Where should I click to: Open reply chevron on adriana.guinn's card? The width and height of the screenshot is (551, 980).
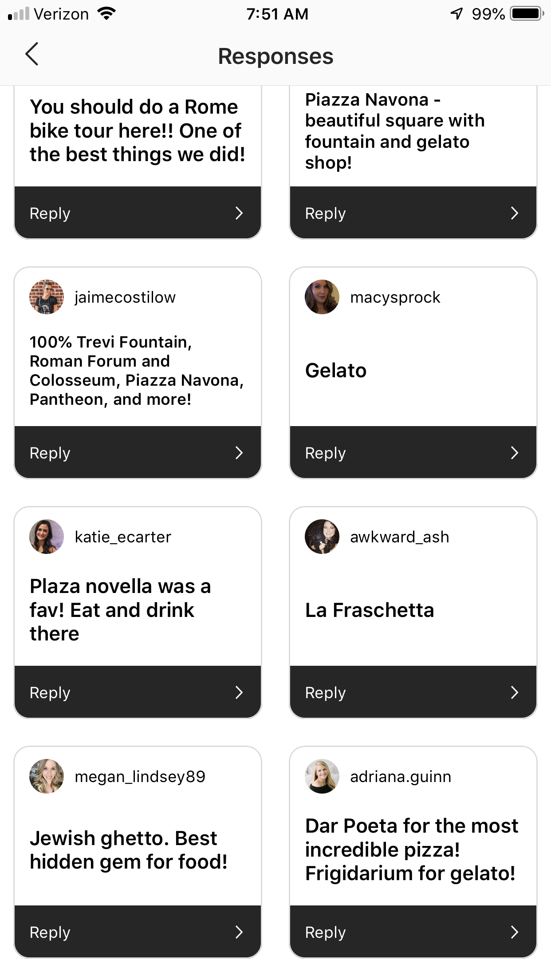point(515,932)
